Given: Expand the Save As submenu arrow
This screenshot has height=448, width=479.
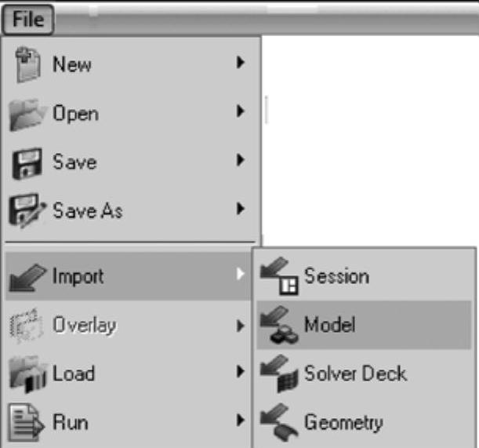Looking at the screenshot, I should tap(241, 209).
